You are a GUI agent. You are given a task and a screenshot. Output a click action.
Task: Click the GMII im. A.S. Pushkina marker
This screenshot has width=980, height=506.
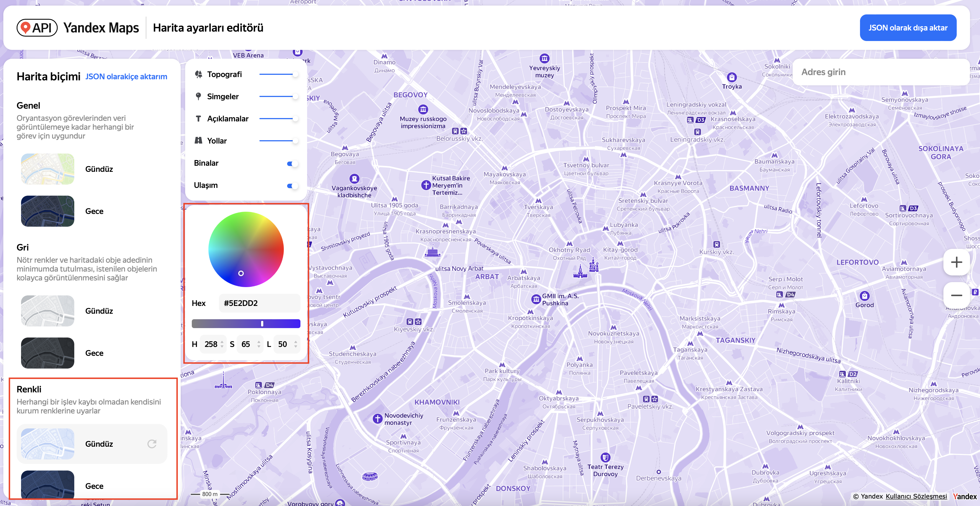pos(536,299)
